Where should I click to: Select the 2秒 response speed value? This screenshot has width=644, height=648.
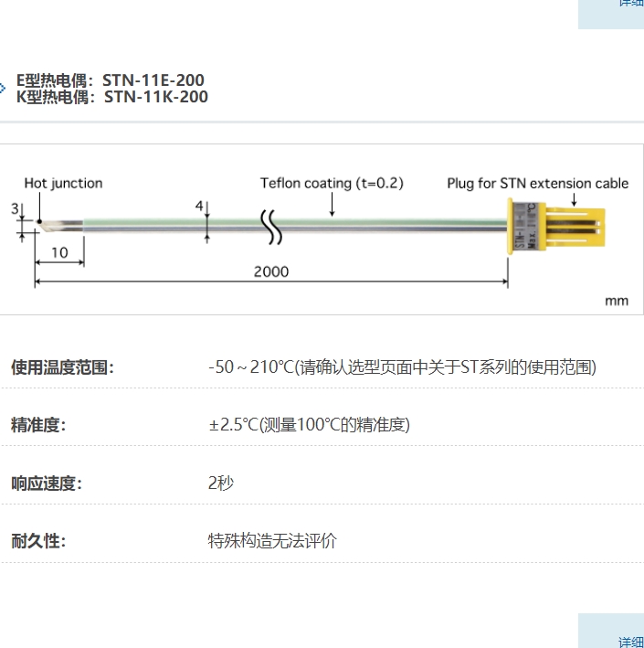click(221, 483)
